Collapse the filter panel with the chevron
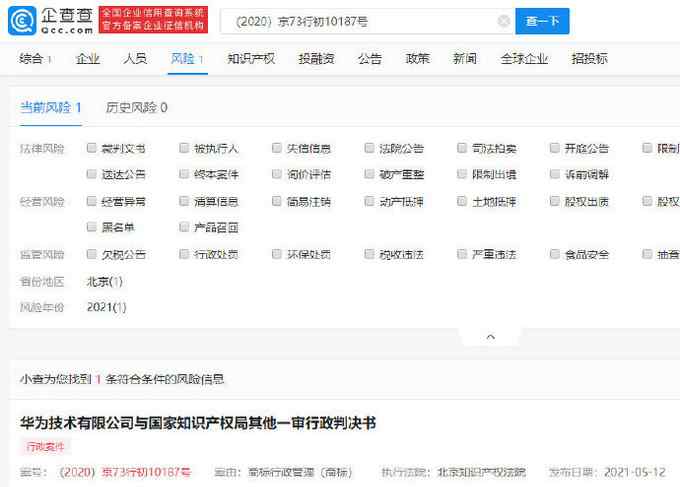Image resolution: width=680 pixels, height=487 pixels. 489,336
